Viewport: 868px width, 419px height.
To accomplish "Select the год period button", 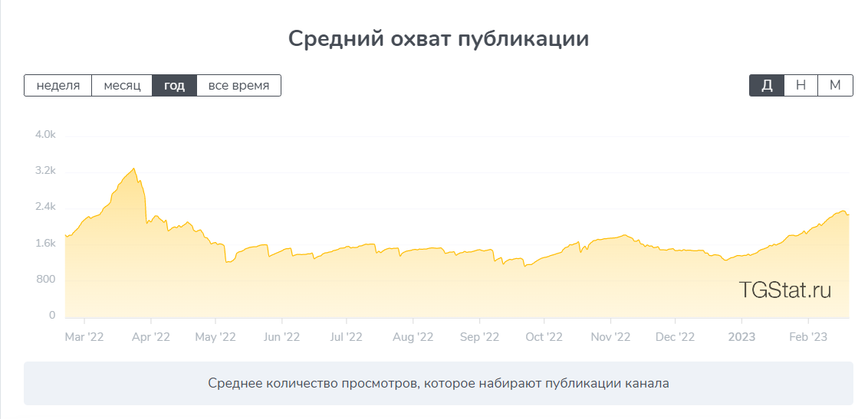I will click(x=174, y=86).
